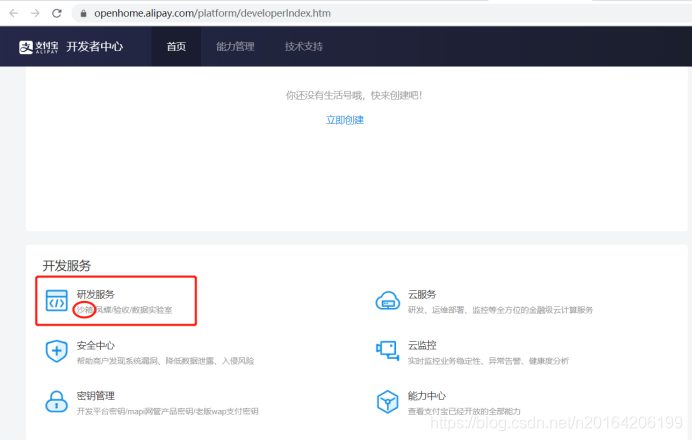Click 云服务 description about 金融级云计算服务
This screenshot has width=692, height=441.
(x=500, y=310)
